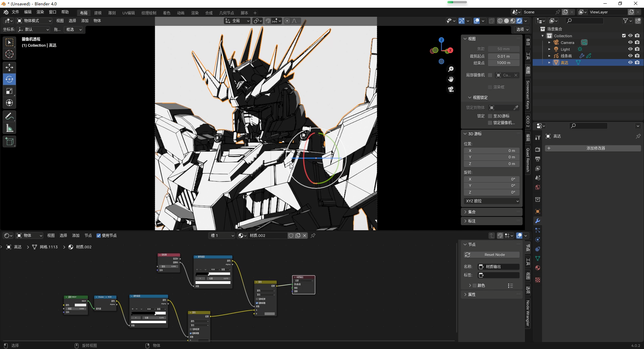The image size is (644, 349).
Task: Enable lock to 3D cursor checkbox
Action: click(x=490, y=116)
